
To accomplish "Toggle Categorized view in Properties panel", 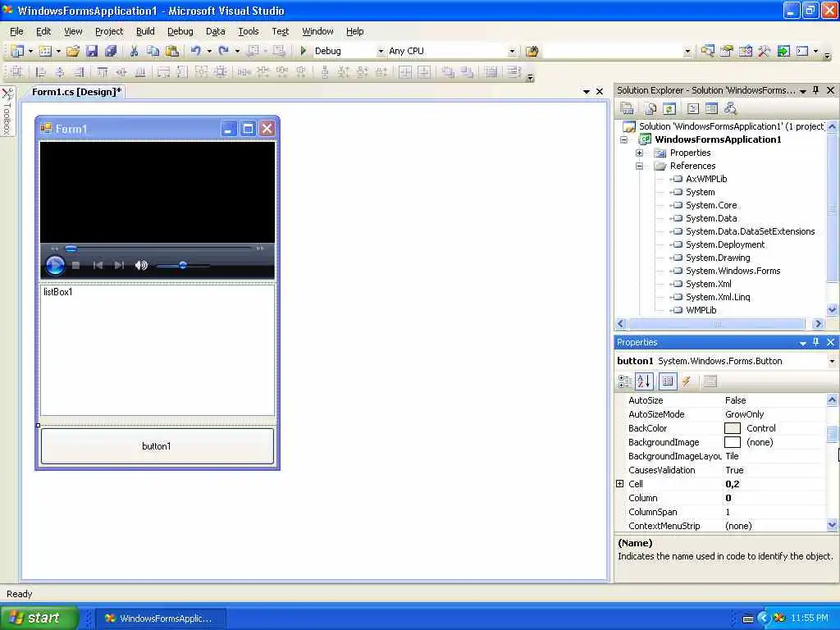I will pos(624,381).
